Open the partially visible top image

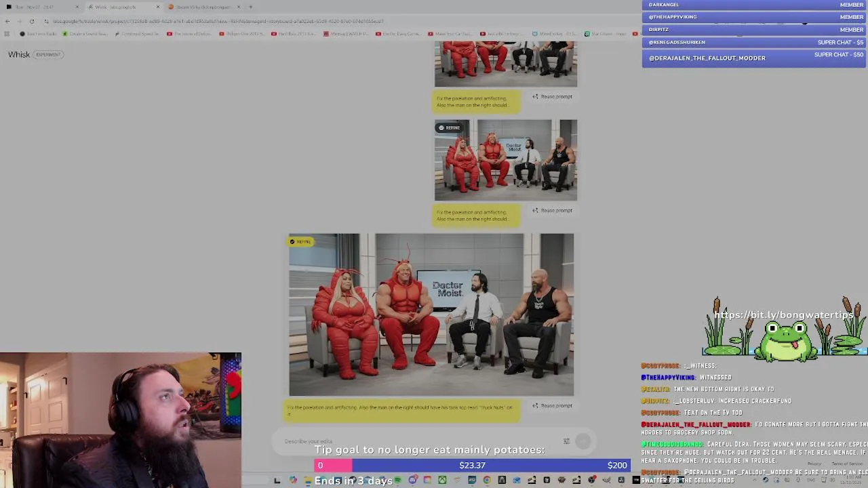coord(506,64)
